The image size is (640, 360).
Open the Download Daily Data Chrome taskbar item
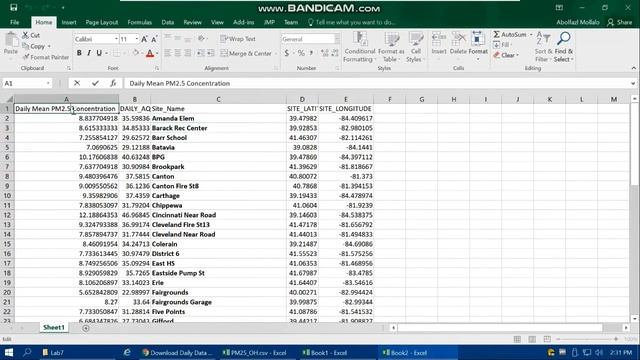178,353
